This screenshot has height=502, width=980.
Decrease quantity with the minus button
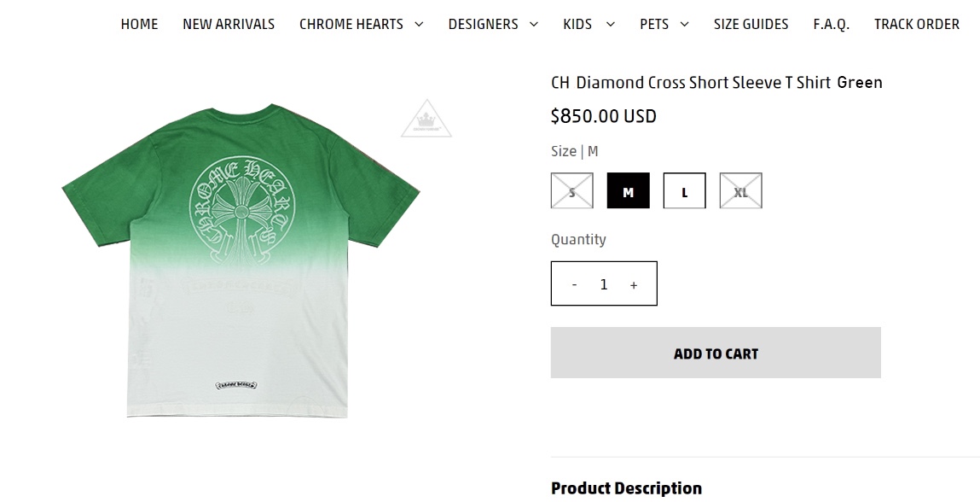pyautogui.click(x=574, y=284)
